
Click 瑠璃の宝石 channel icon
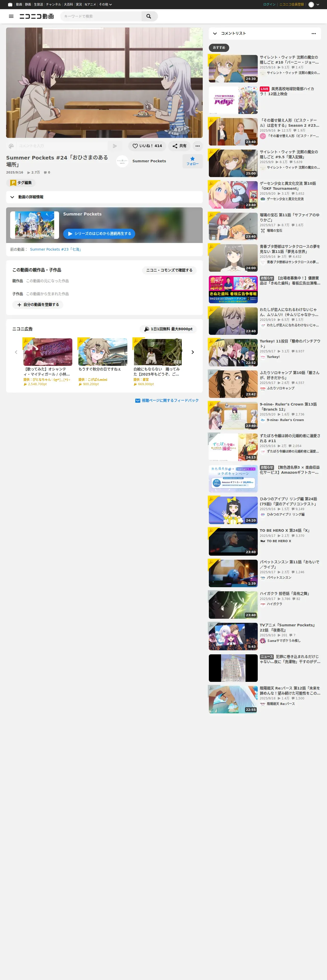(263, 230)
